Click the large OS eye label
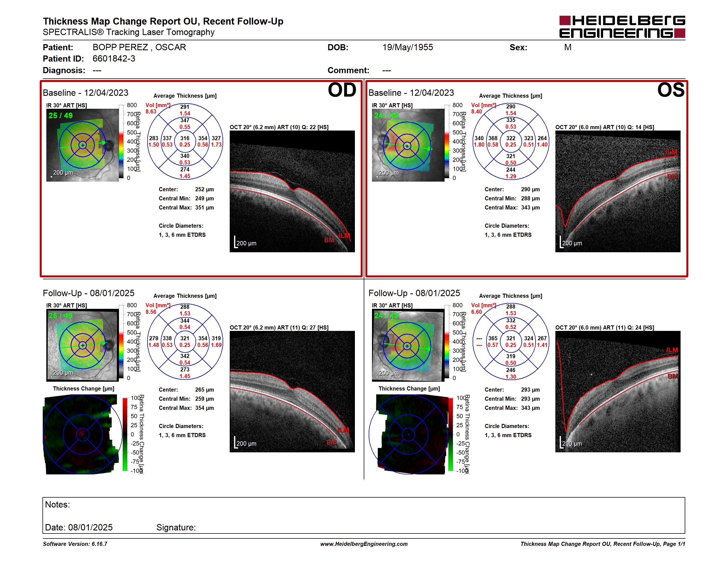 click(671, 90)
